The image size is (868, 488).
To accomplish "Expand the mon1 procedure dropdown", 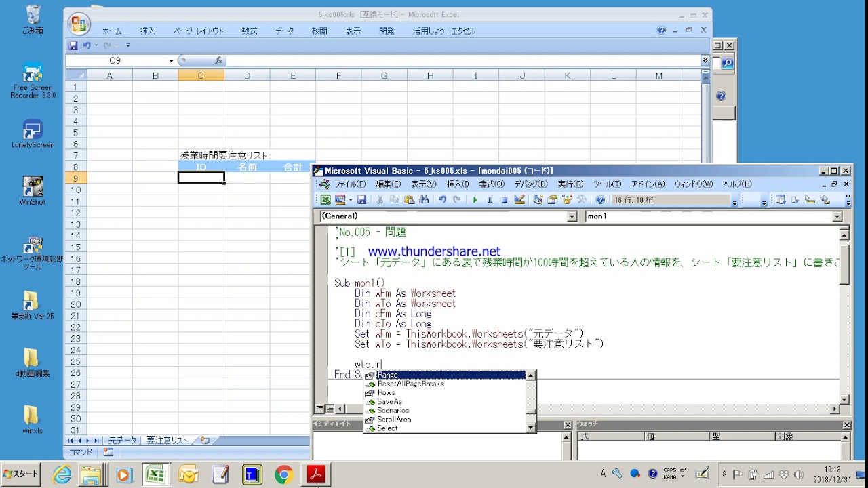I will pos(837,216).
